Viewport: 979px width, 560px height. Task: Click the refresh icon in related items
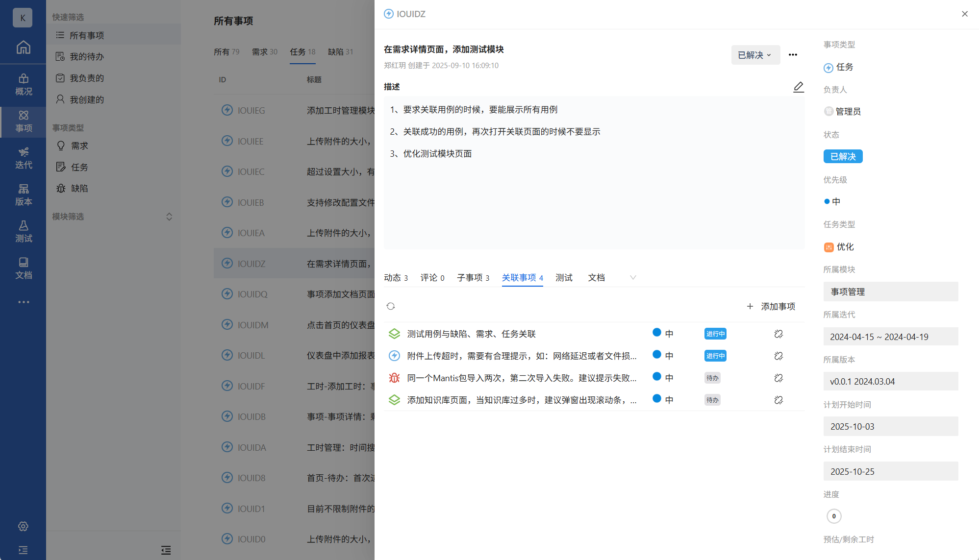(391, 306)
